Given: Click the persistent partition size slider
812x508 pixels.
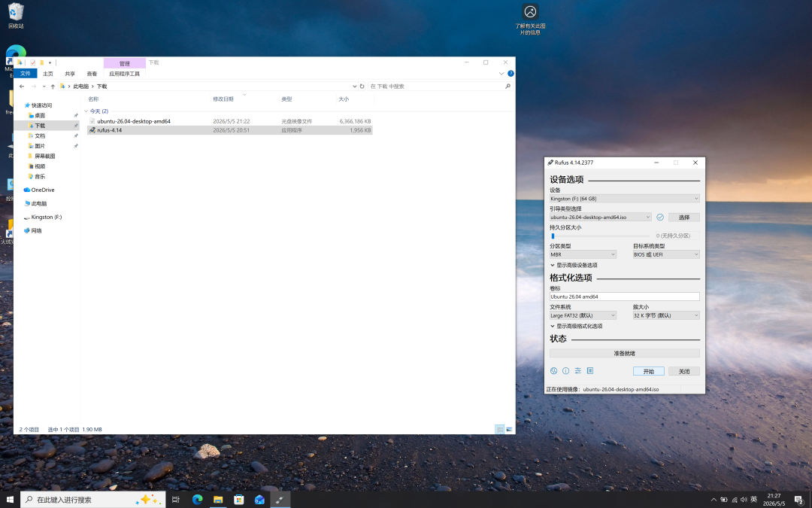Looking at the screenshot, I should coord(600,236).
